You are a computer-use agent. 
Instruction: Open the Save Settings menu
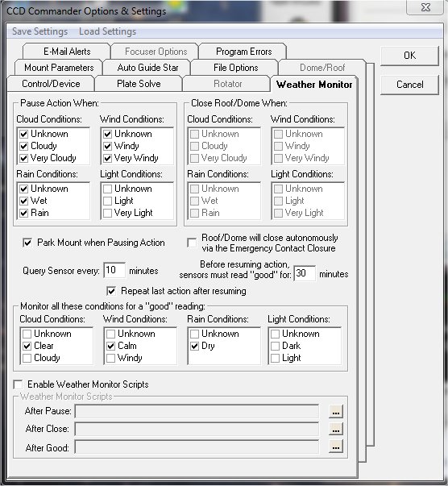39,31
